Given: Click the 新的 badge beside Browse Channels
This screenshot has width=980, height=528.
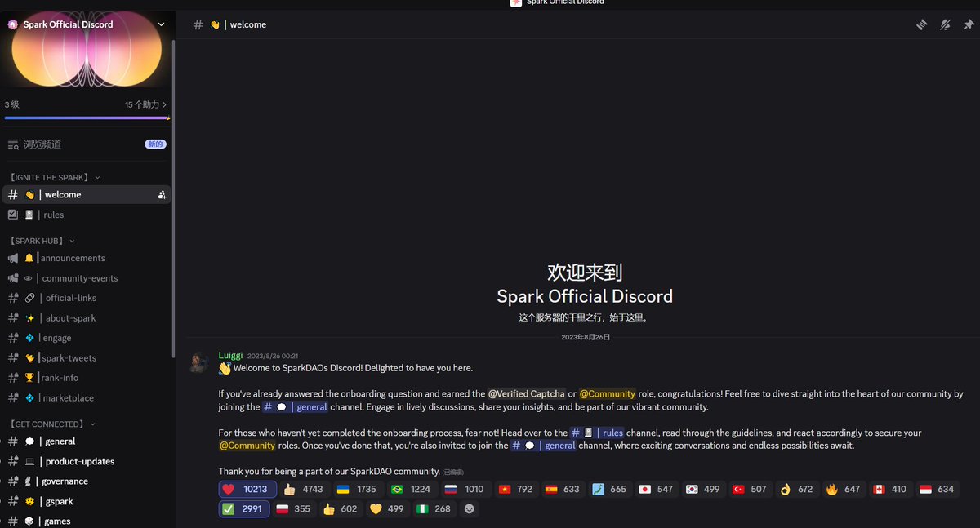Looking at the screenshot, I should (x=155, y=144).
